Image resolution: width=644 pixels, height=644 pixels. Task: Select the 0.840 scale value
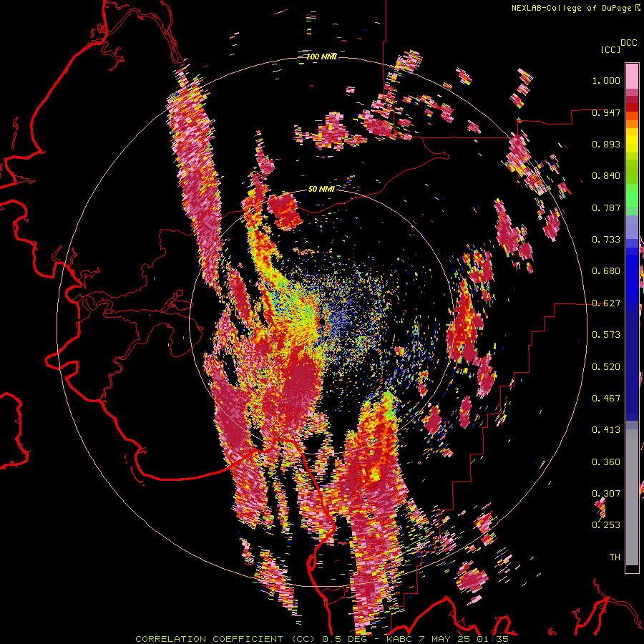pos(606,176)
